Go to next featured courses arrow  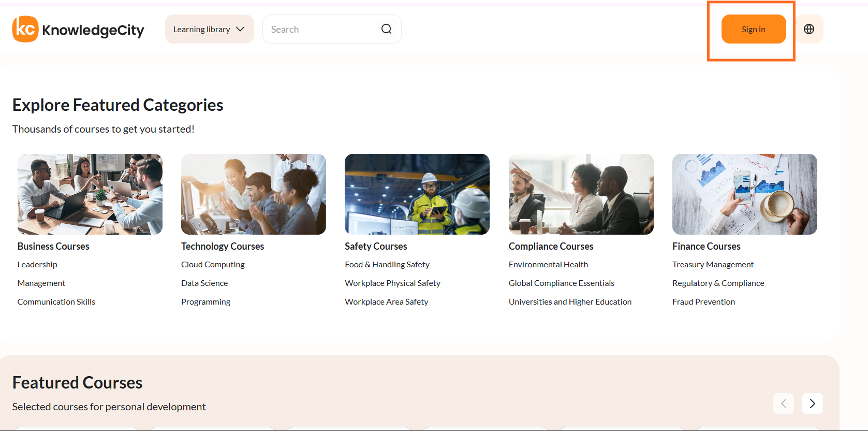point(813,404)
